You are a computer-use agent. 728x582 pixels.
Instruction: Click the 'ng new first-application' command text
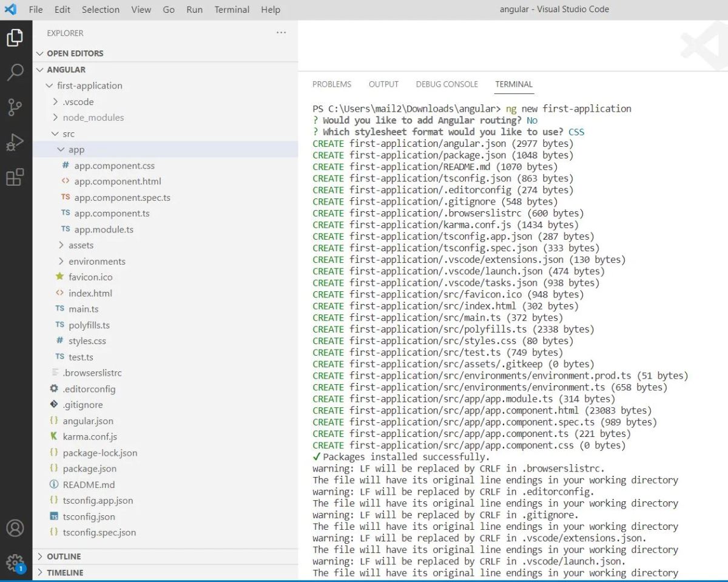pyautogui.click(x=569, y=109)
